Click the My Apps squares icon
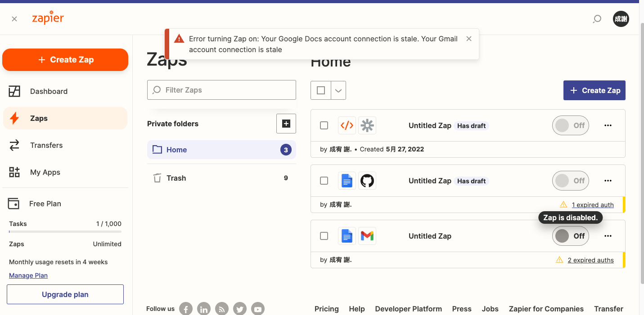 14,172
